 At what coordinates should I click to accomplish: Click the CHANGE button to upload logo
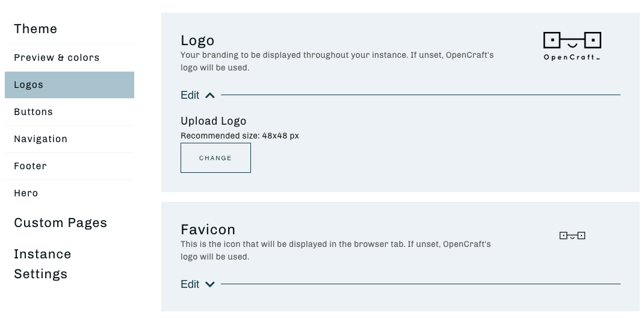tap(215, 158)
